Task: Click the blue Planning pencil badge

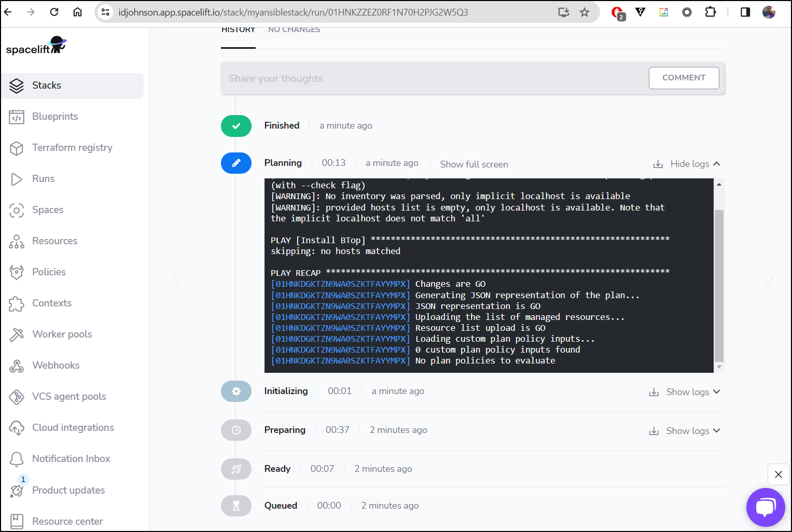Action: point(236,163)
